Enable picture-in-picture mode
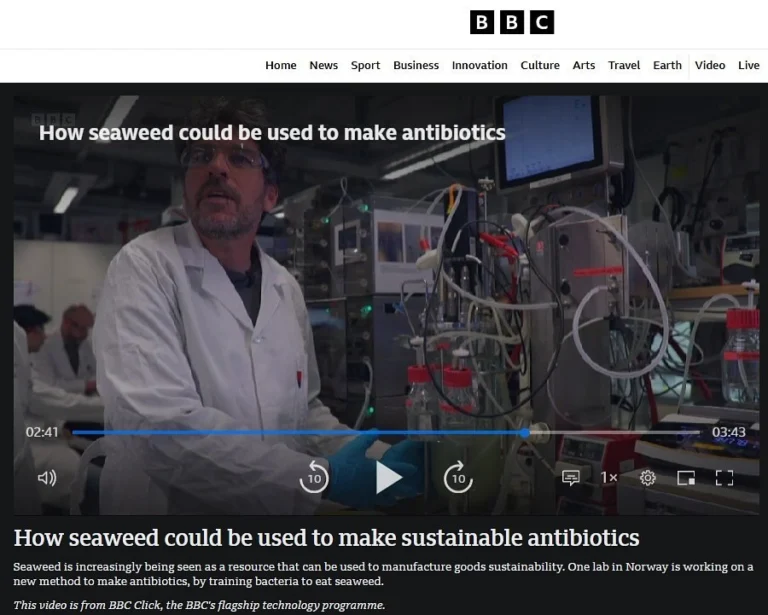The width and height of the screenshot is (768, 615). tap(686, 478)
